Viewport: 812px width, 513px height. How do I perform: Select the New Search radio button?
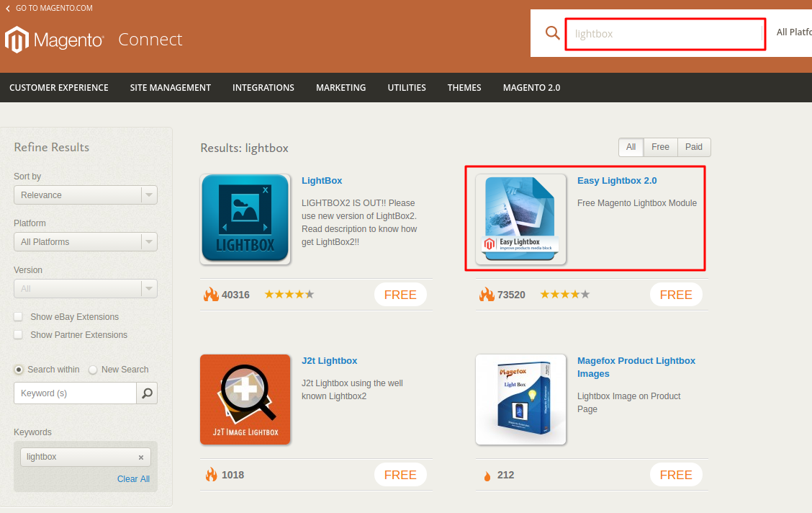pos(93,370)
